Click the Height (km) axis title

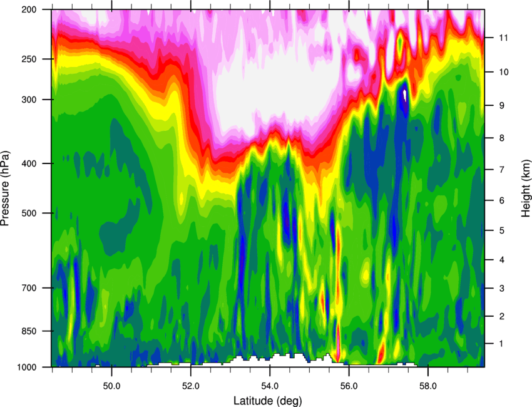[525, 188]
